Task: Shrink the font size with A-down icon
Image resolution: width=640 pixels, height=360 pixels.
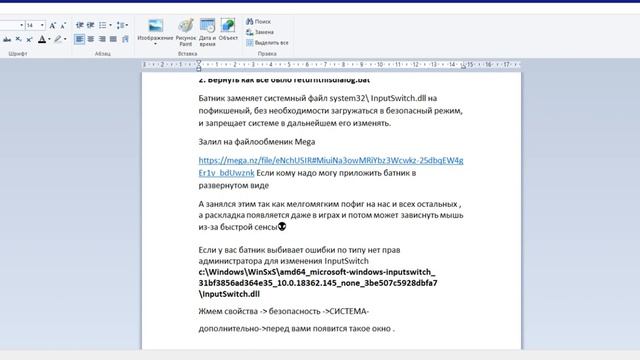Action: tap(63, 26)
